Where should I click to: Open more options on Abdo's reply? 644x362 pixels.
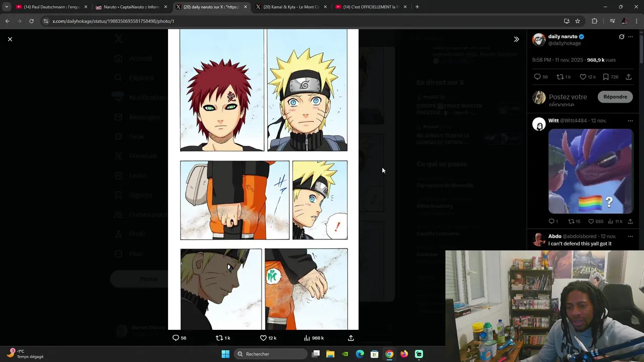tap(630, 236)
